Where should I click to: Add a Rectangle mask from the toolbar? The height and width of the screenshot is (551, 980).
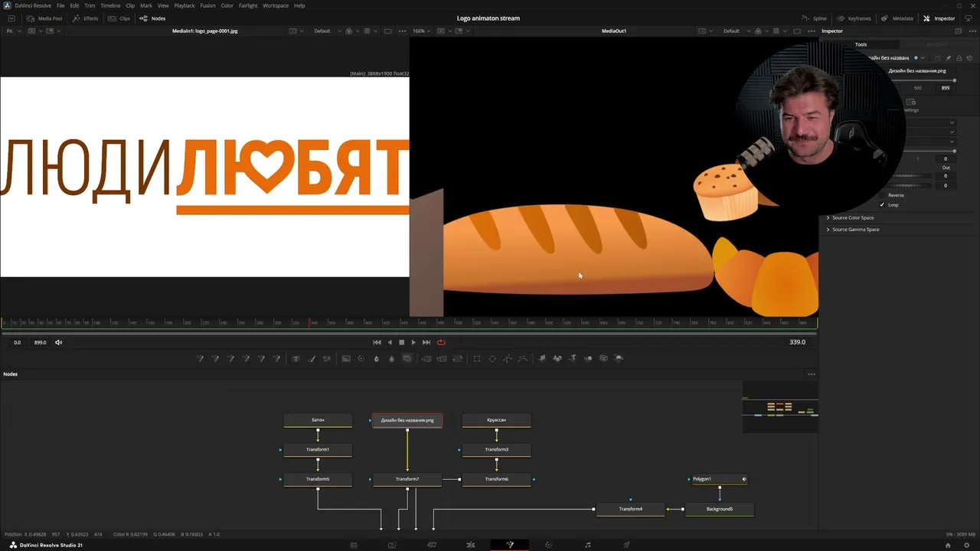477,358
